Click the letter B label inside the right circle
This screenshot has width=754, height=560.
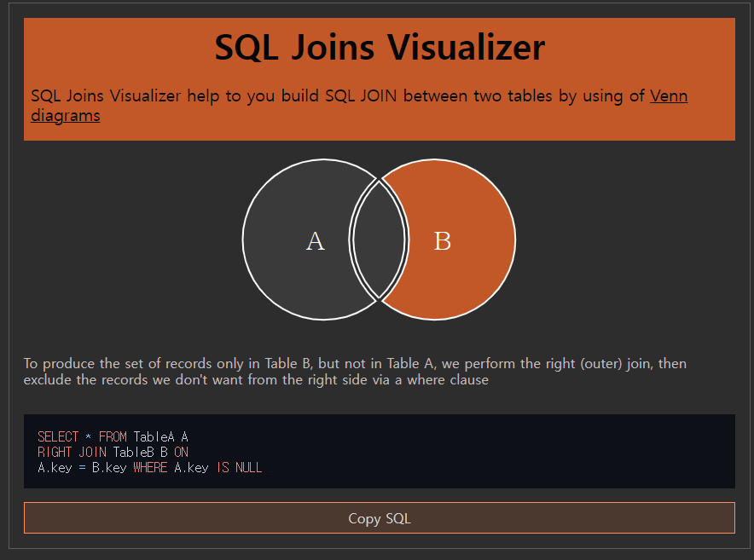[x=442, y=241]
